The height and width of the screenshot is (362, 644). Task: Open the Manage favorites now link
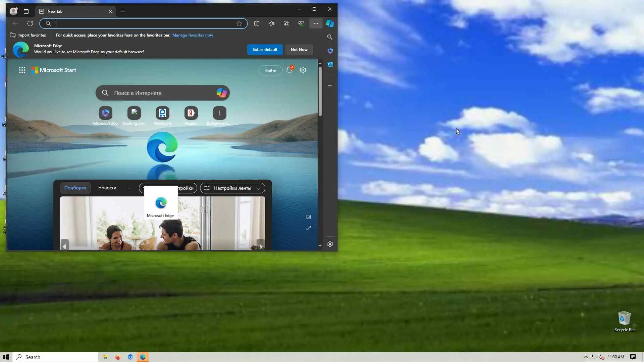(193, 35)
